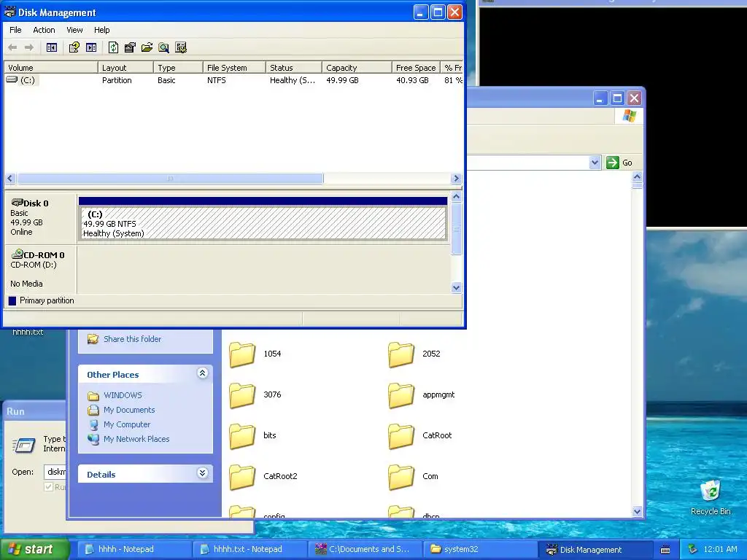
Task: Click the clock showing 12:01 AM
Action: click(x=720, y=549)
